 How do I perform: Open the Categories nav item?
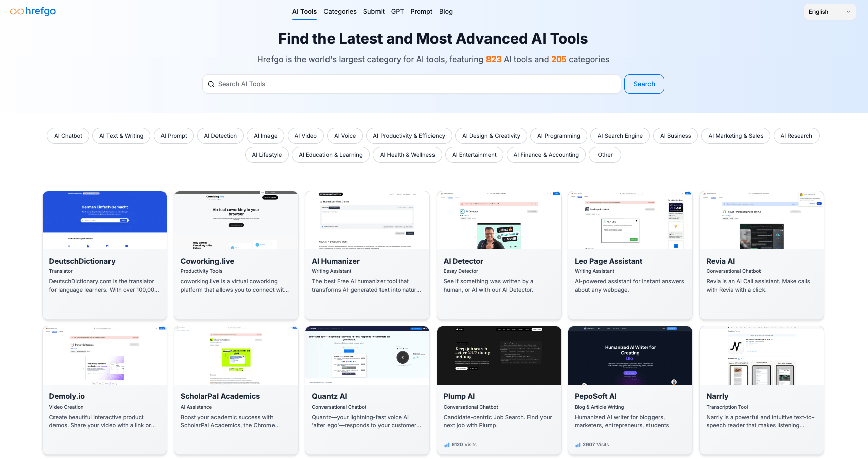click(340, 11)
